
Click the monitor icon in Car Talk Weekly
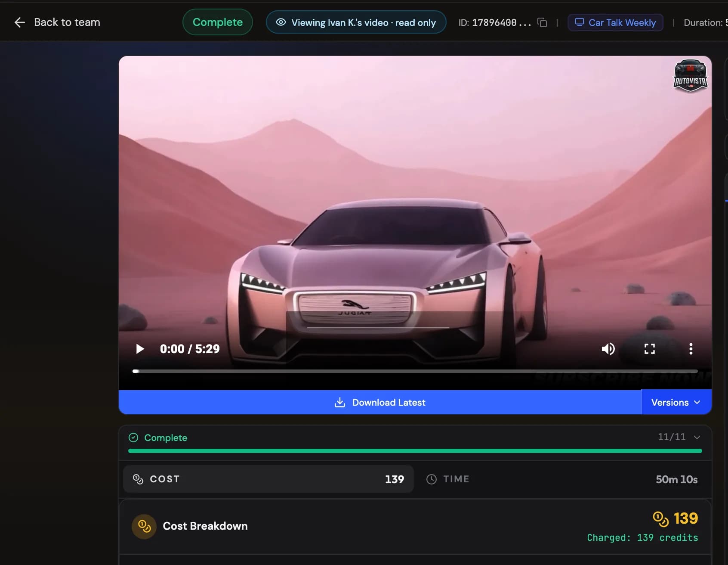580,22
